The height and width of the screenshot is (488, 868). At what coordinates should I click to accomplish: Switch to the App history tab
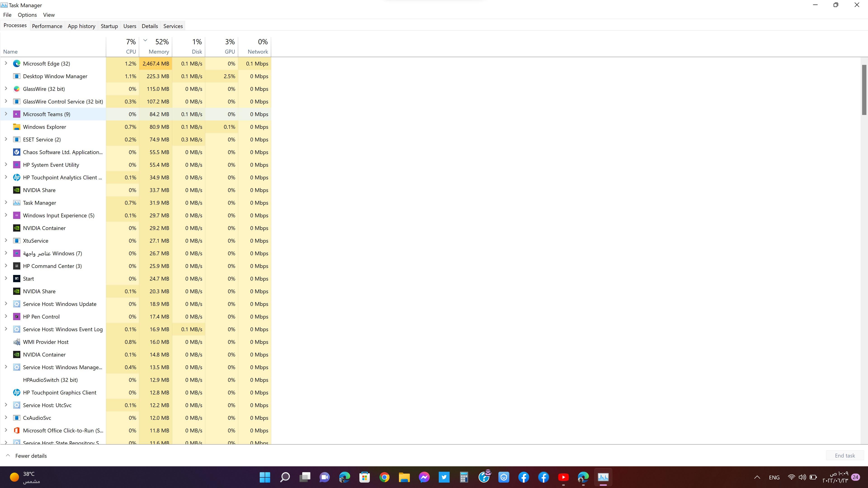click(x=81, y=26)
